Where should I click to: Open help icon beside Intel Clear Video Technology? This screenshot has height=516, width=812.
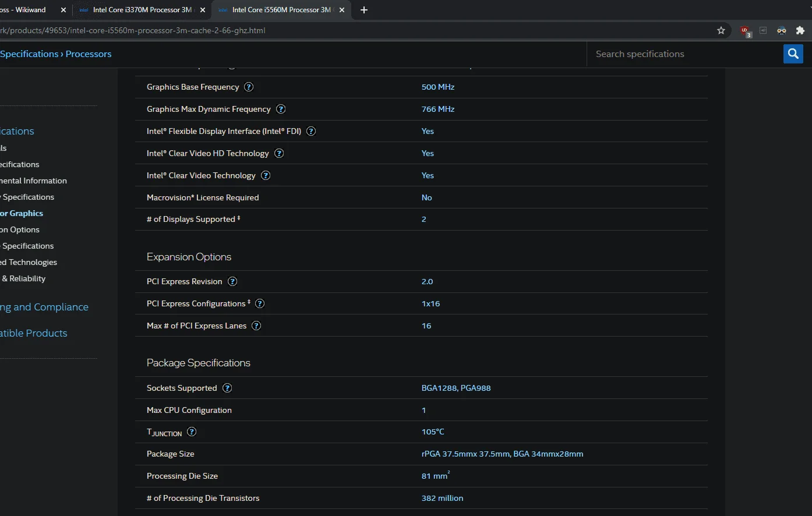pos(266,175)
